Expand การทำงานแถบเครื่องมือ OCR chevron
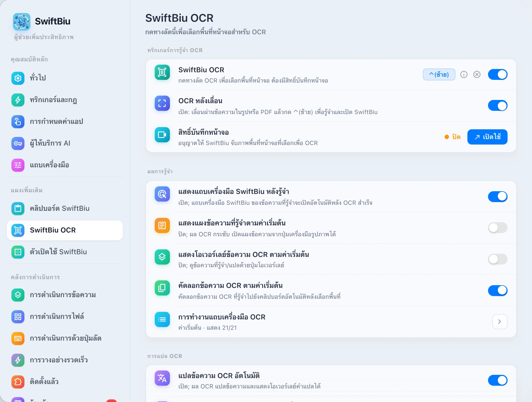The image size is (532, 402). click(x=500, y=322)
